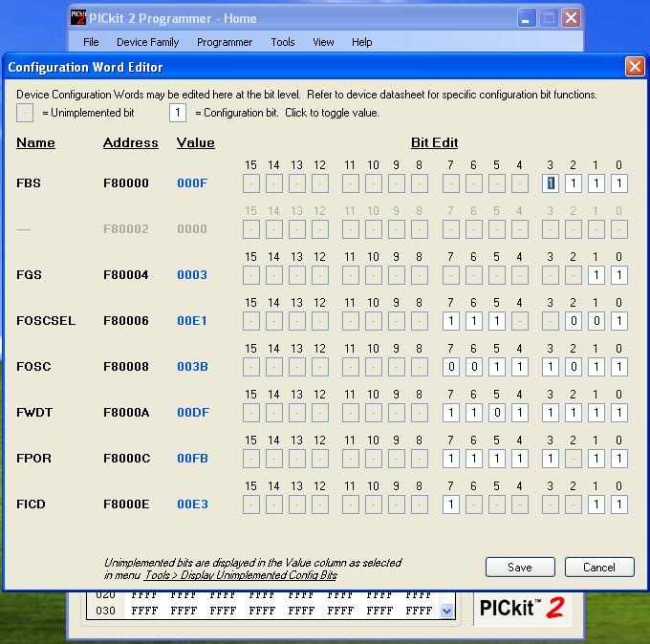Viewport: 650px width, 644px height.
Task: Click the address F8000E
Action: click(x=126, y=504)
